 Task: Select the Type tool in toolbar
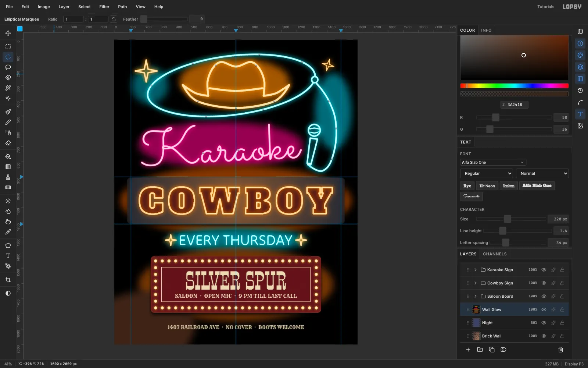[x=8, y=256]
